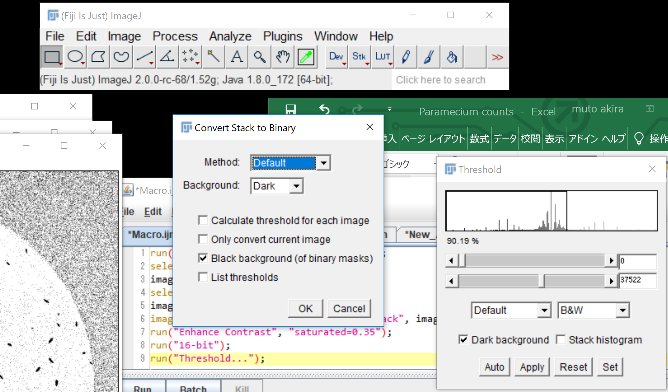
Task: Select the Magnifying glass tool
Action: coord(259,57)
